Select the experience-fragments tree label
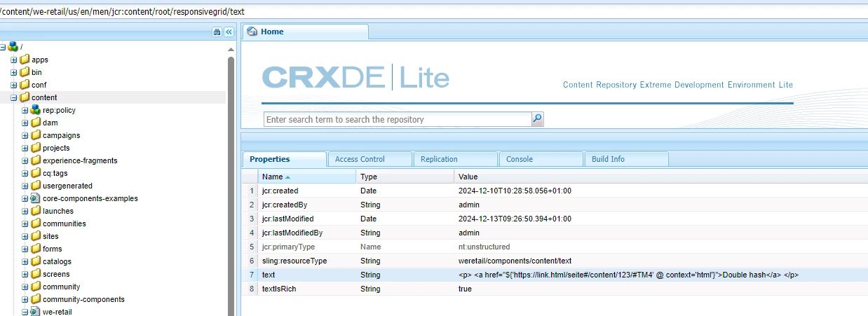This screenshot has width=868, height=316. point(80,160)
